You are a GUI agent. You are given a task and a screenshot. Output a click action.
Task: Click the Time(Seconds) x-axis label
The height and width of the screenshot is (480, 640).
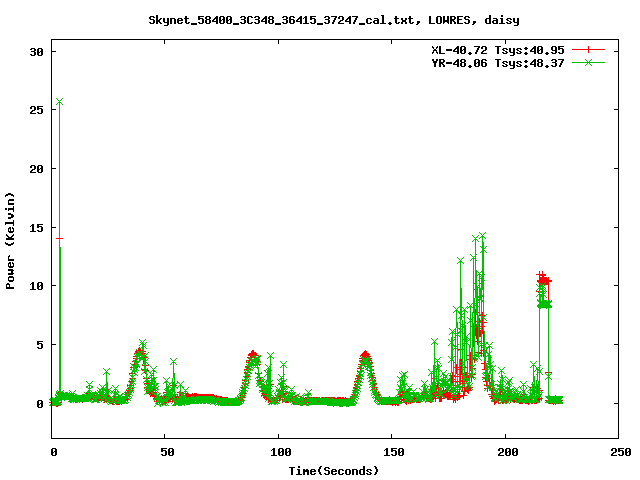pyautogui.click(x=334, y=471)
